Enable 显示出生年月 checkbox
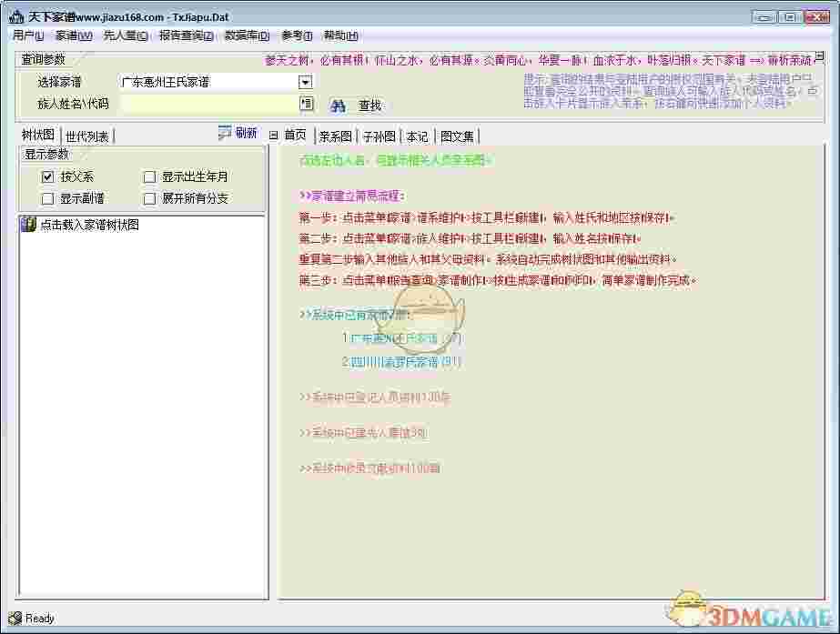This screenshot has width=840, height=634. (x=150, y=177)
